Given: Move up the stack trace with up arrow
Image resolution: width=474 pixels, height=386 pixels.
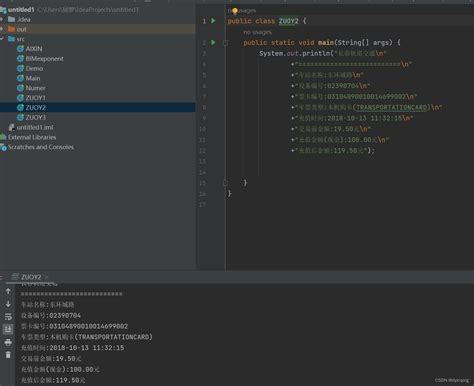Looking at the screenshot, I should coord(8,291).
